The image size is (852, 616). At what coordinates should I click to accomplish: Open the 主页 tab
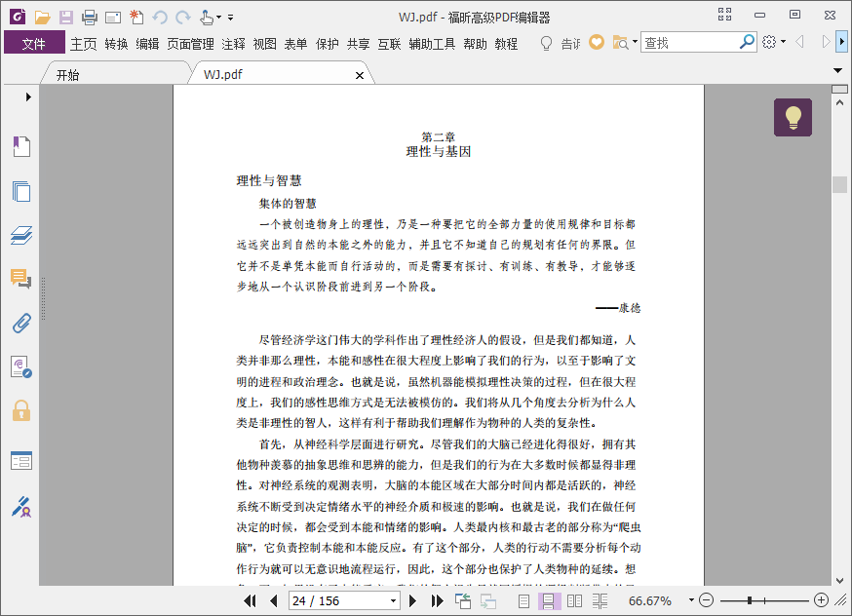pos(83,44)
